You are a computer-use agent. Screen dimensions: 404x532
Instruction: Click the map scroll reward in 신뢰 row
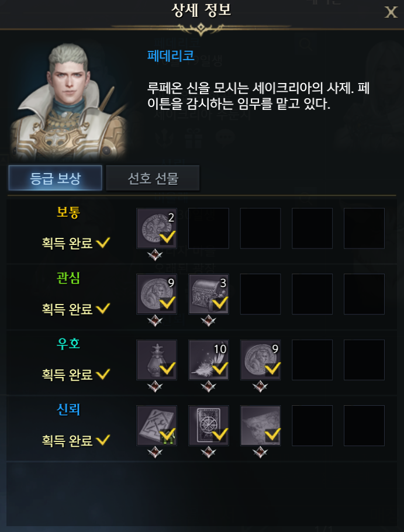point(261,426)
